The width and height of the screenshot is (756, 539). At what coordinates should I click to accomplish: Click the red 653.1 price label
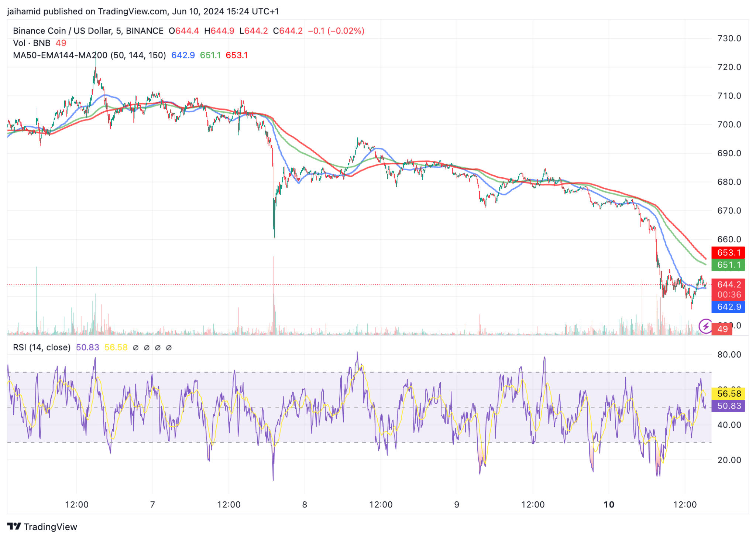(x=728, y=252)
